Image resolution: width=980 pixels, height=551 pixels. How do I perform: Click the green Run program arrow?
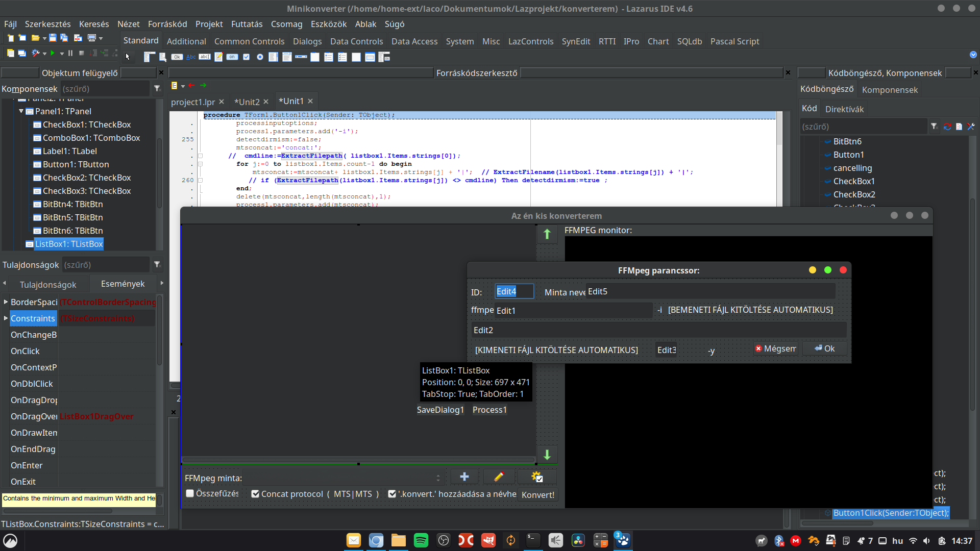coord(53,53)
